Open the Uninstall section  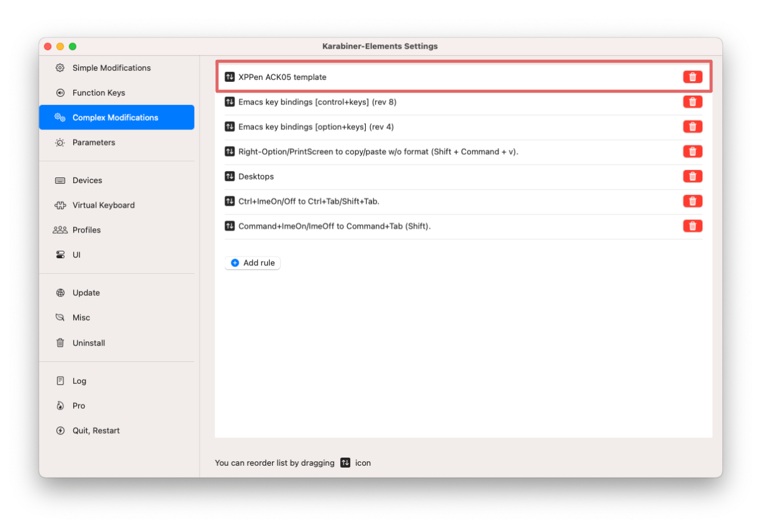point(116,343)
